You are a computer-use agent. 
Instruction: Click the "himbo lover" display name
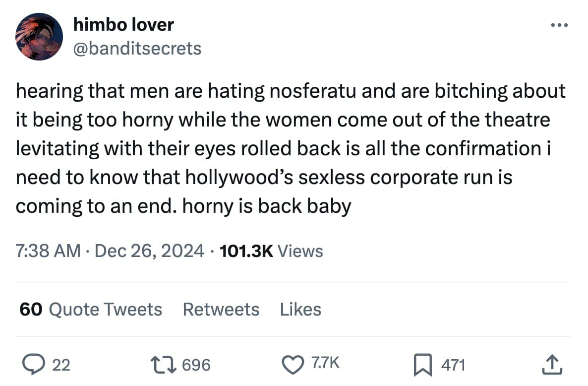pos(123,24)
